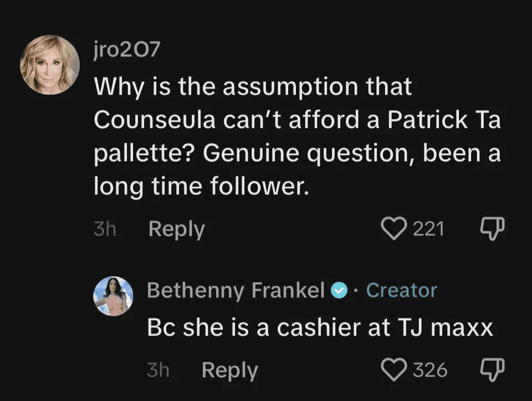Reply to Bethenny Frankel's comment
Image resolution: width=532 pixels, height=401 pixels.
229,369
